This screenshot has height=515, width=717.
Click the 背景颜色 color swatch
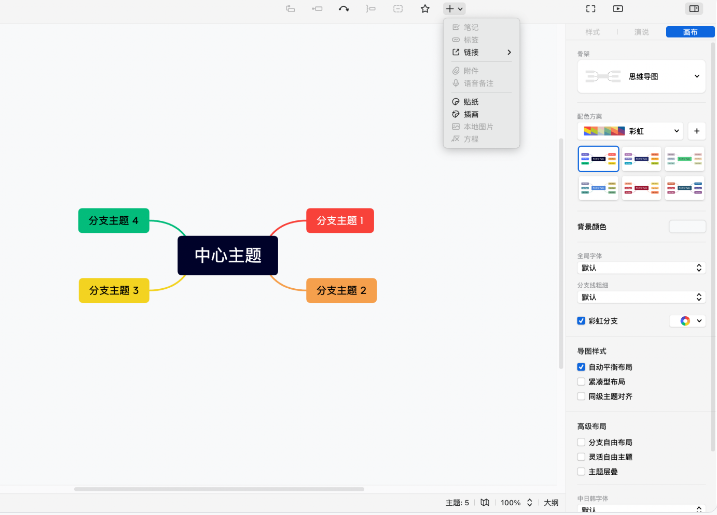[687, 227]
